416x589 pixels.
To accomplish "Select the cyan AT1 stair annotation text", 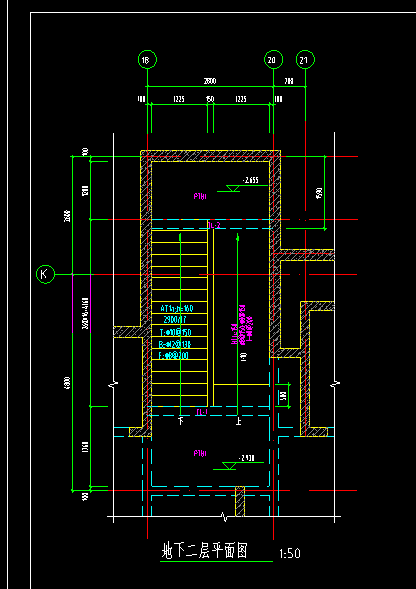I will pyautogui.click(x=177, y=308).
